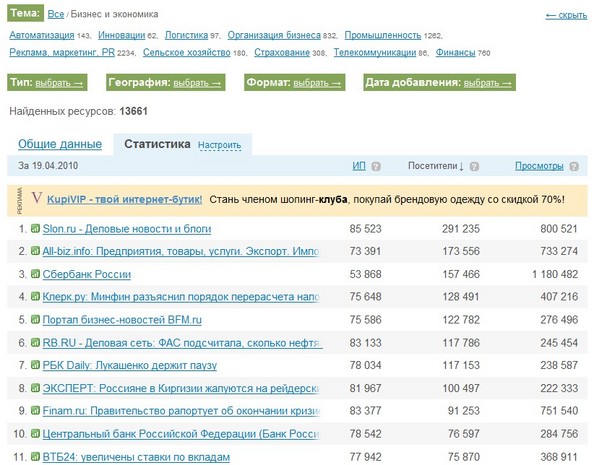Screen dimensions: 594x465
Task: Select the 291 235 visitors value
Action: click(x=461, y=229)
